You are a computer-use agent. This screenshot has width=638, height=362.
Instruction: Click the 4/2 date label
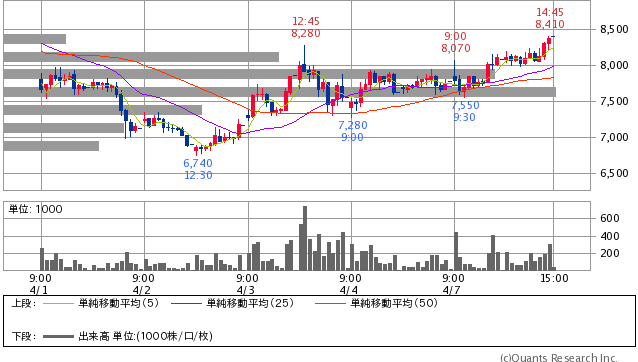point(142,290)
